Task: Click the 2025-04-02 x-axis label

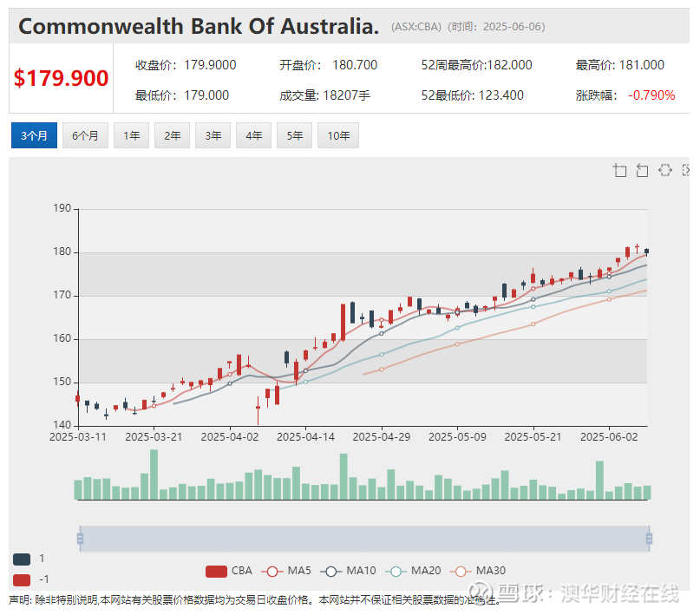Action: [230, 437]
